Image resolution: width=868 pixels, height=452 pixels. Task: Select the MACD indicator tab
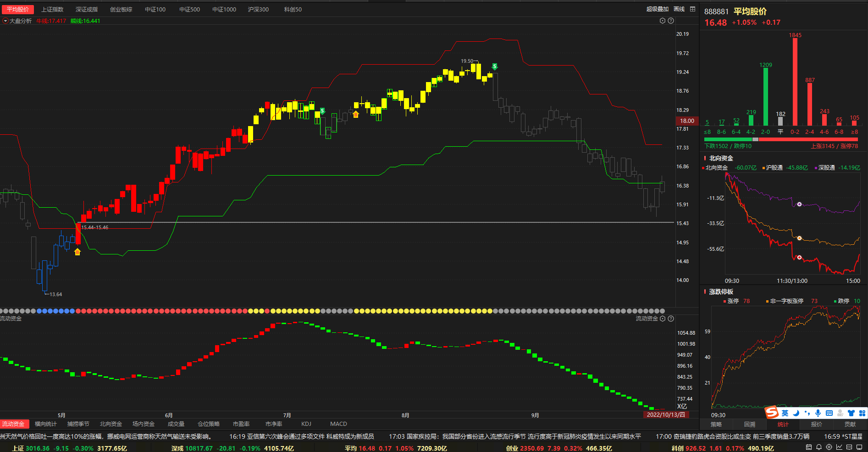coord(338,424)
